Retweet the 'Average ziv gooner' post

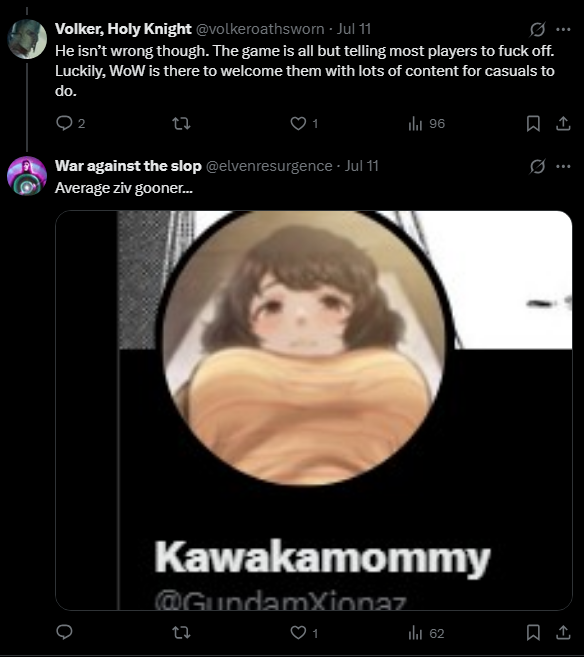click(181, 632)
